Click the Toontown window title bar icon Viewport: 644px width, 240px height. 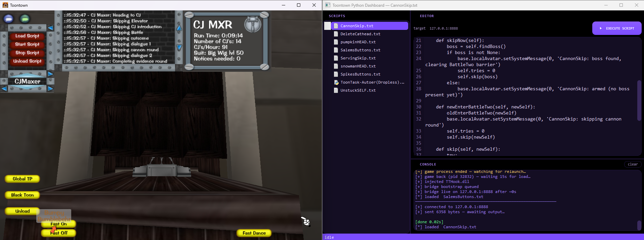tap(5, 5)
